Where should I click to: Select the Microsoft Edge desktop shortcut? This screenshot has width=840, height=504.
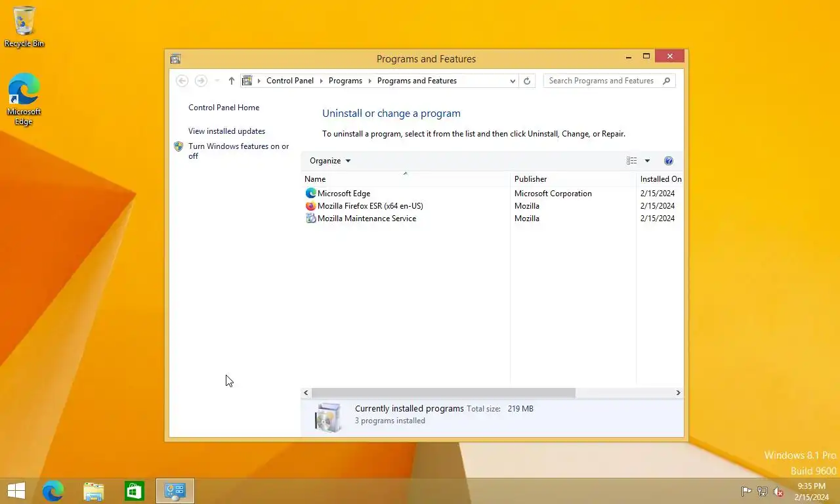click(24, 98)
